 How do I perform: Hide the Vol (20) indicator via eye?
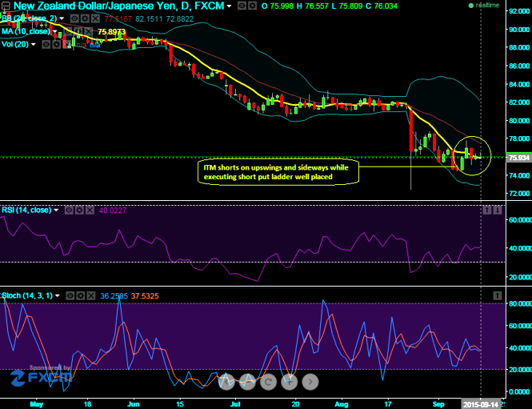point(46,45)
